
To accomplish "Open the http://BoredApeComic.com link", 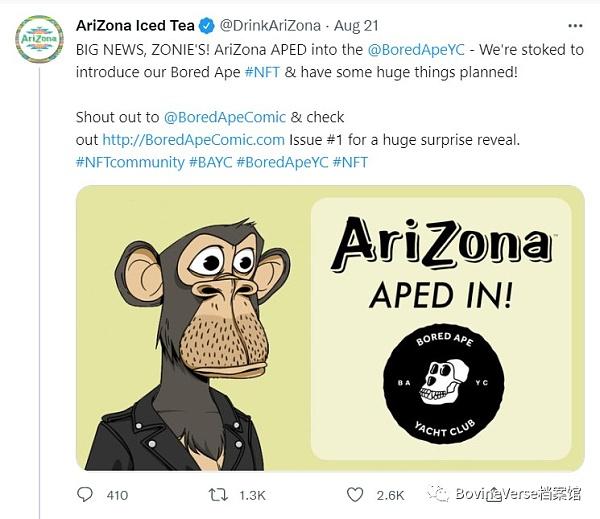I will (194, 140).
